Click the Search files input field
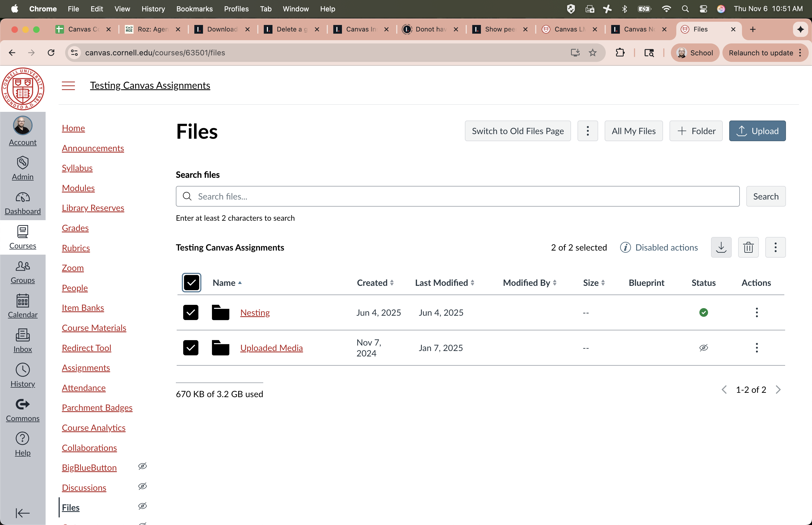The height and width of the screenshot is (525, 812). pyautogui.click(x=457, y=196)
